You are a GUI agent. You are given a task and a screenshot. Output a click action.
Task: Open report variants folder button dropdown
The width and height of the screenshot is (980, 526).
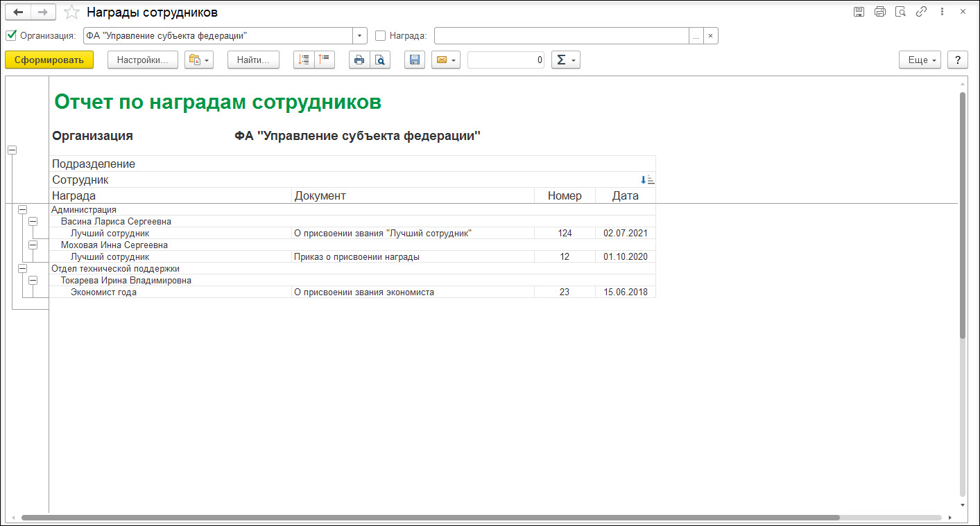pos(198,60)
